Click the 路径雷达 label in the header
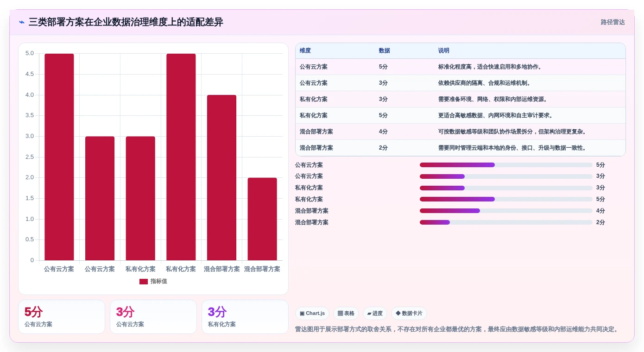Screen dimensions: 644x352 pos(612,22)
